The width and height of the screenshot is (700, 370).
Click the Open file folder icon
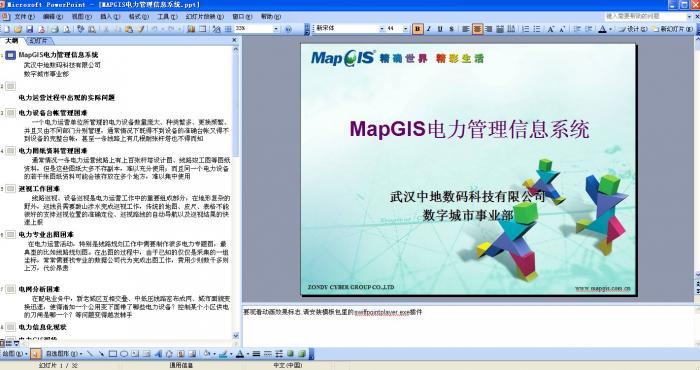click(18, 29)
